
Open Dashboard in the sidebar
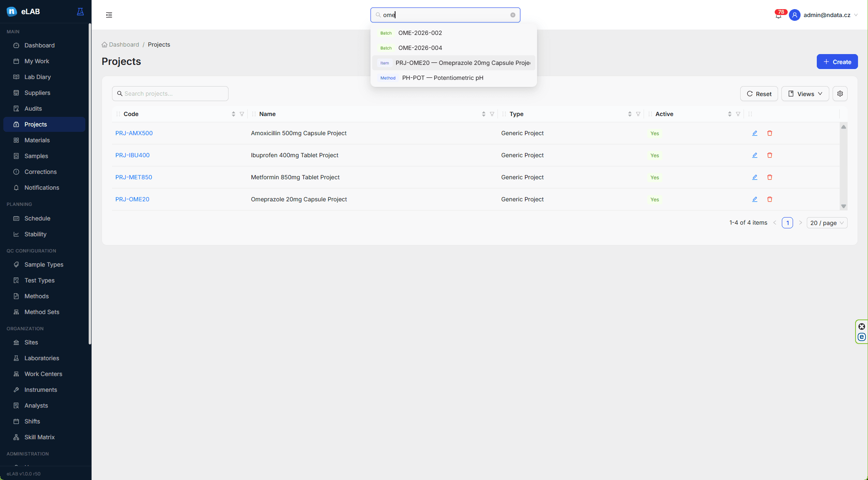pyautogui.click(x=44, y=45)
